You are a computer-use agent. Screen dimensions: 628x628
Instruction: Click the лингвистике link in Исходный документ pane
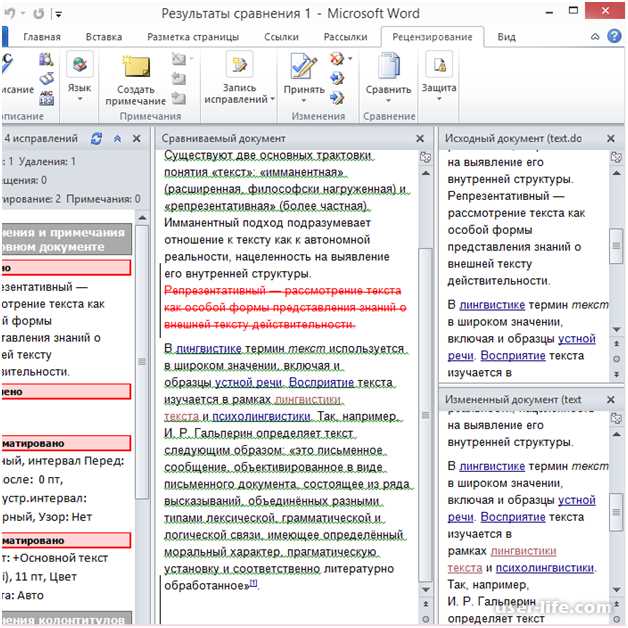coord(492,305)
